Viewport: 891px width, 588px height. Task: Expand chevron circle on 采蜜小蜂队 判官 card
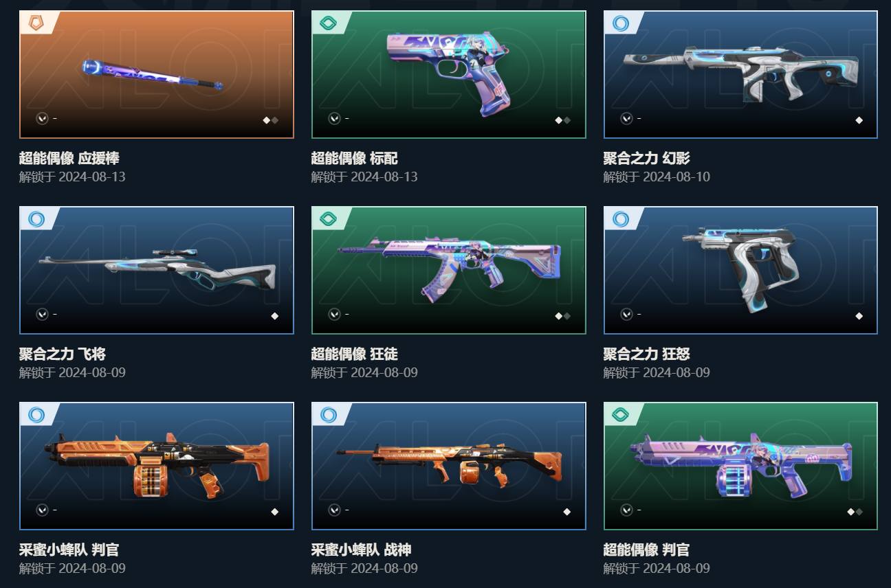[42, 510]
